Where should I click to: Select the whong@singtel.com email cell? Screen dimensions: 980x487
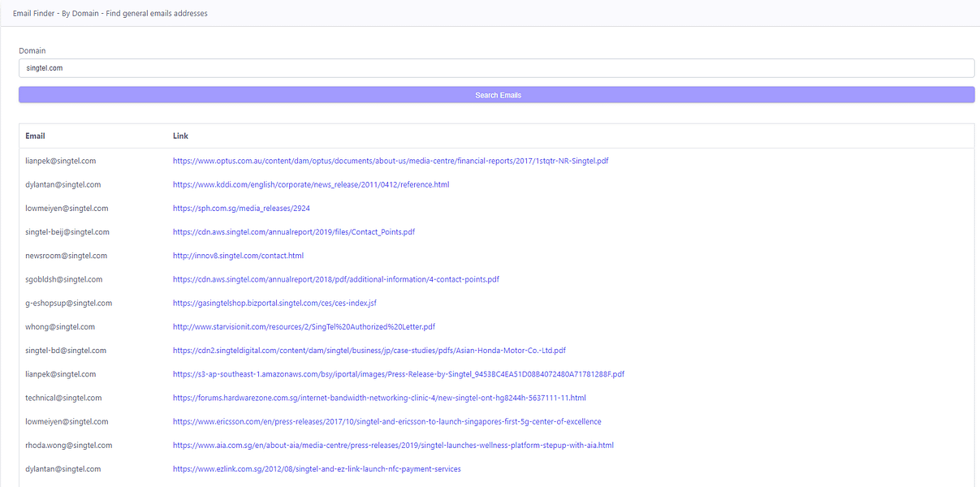click(60, 327)
